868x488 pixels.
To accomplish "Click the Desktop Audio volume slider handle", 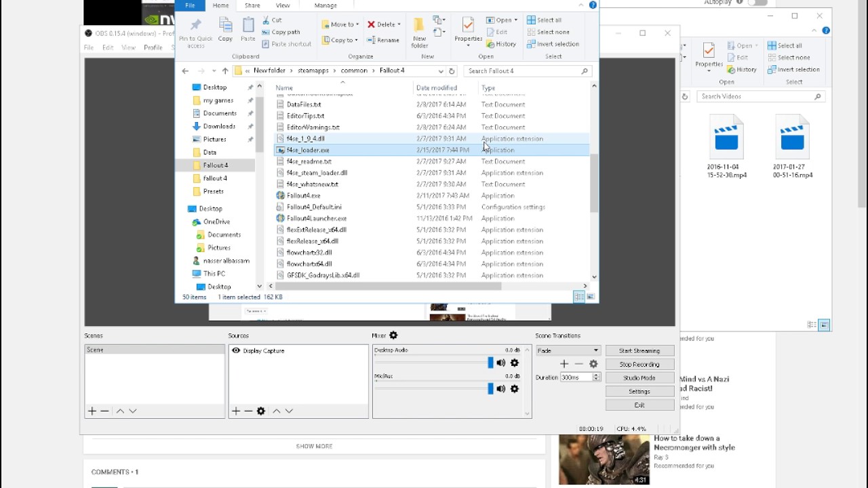I will (490, 363).
